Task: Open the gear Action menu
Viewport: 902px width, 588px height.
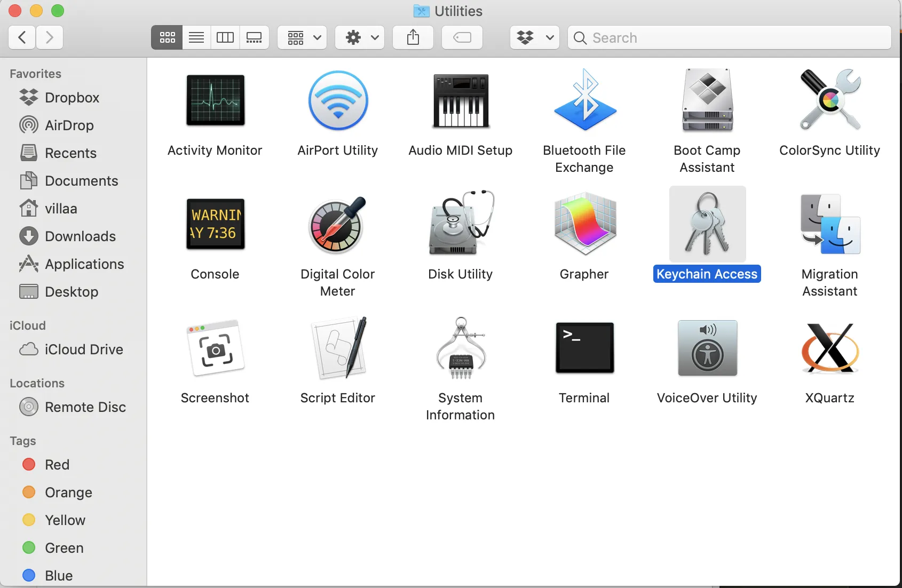Action: [x=360, y=37]
